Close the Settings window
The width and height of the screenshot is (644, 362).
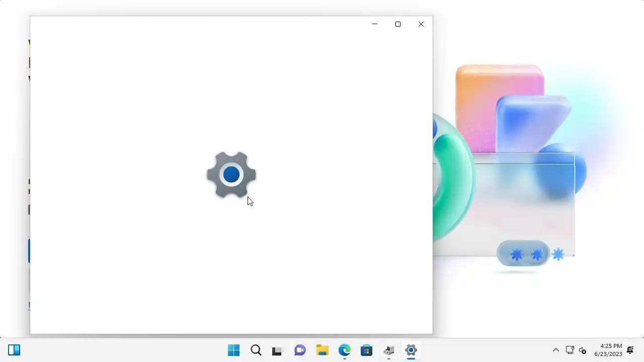pos(421,24)
